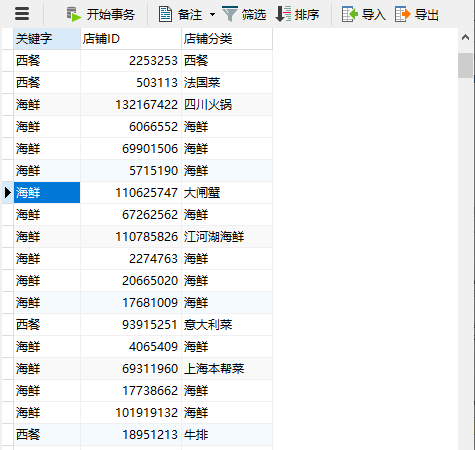The image size is (475, 450).
Task: Click the 筛选 filter funnel icon
Action: pos(230,14)
